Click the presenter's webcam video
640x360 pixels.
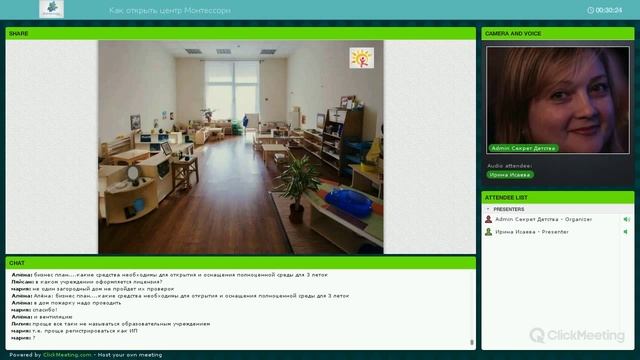tap(558, 100)
